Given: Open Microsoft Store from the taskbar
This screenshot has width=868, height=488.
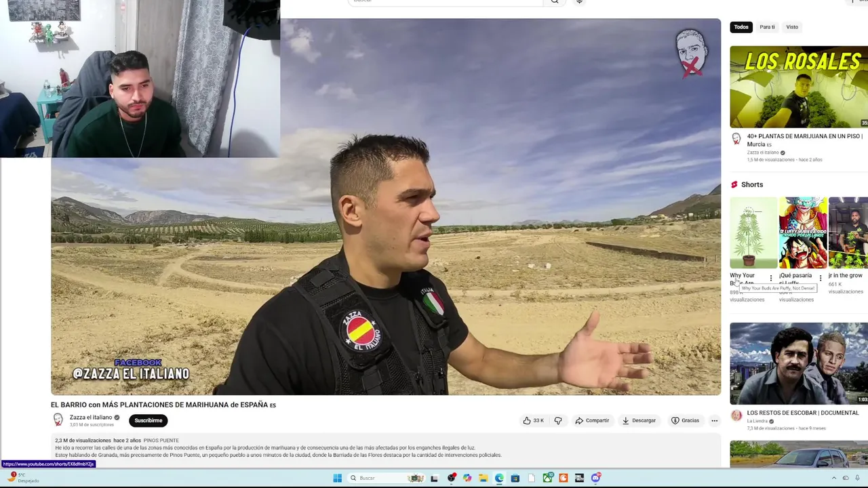Looking at the screenshot, I should [515, 478].
